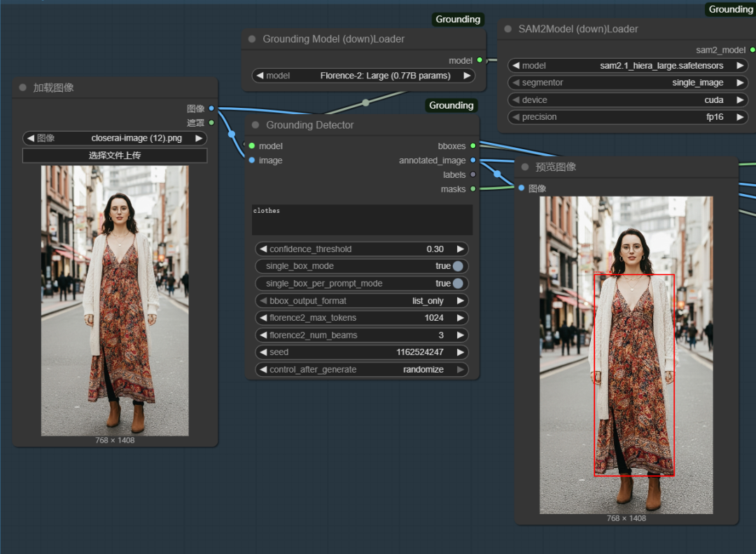The image size is (756, 554).
Task: Click next arrow on closerai-image file selector
Action: pyautogui.click(x=199, y=139)
